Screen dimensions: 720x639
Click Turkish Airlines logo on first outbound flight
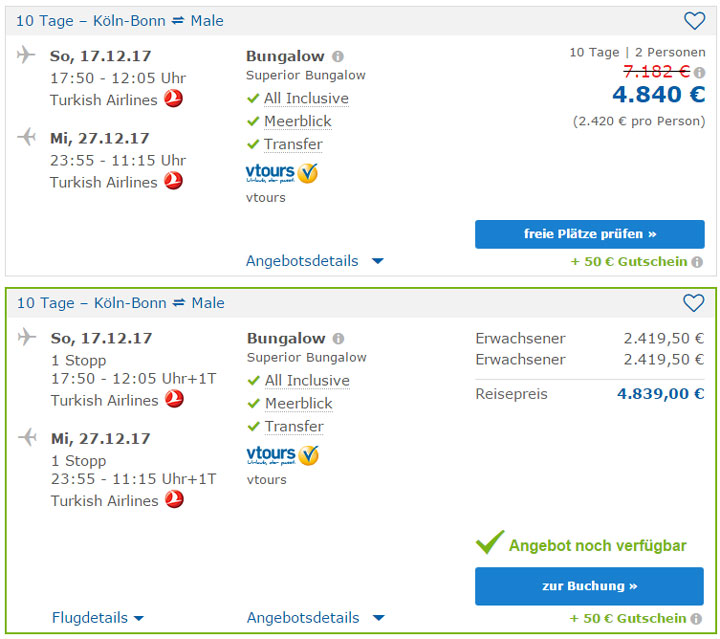(x=173, y=99)
